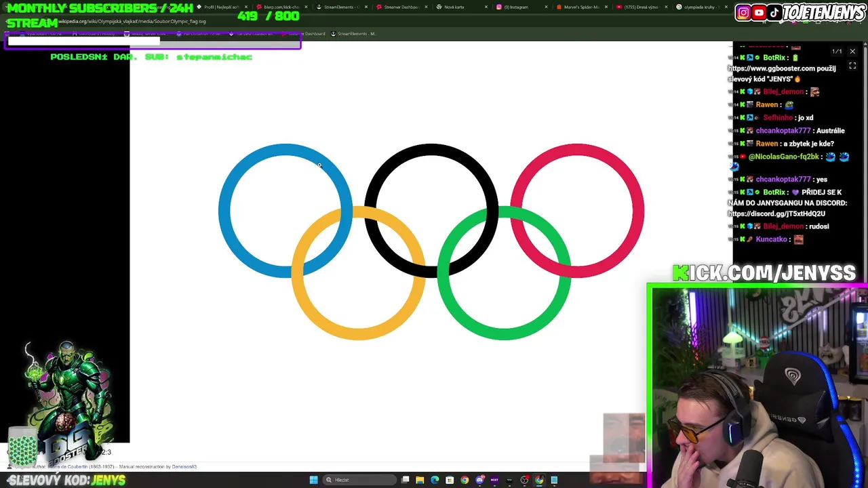Open the OBS Studio taskbar icon
868x488 pixels.
524,480
